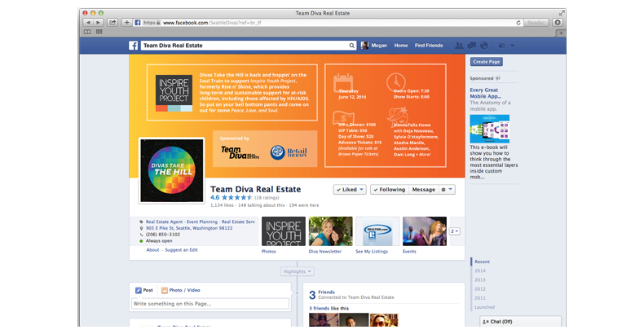The image size is (644, 334).
Task: Open the notifications globe icon
Action: pyautogui.click(x=483, y=46)
